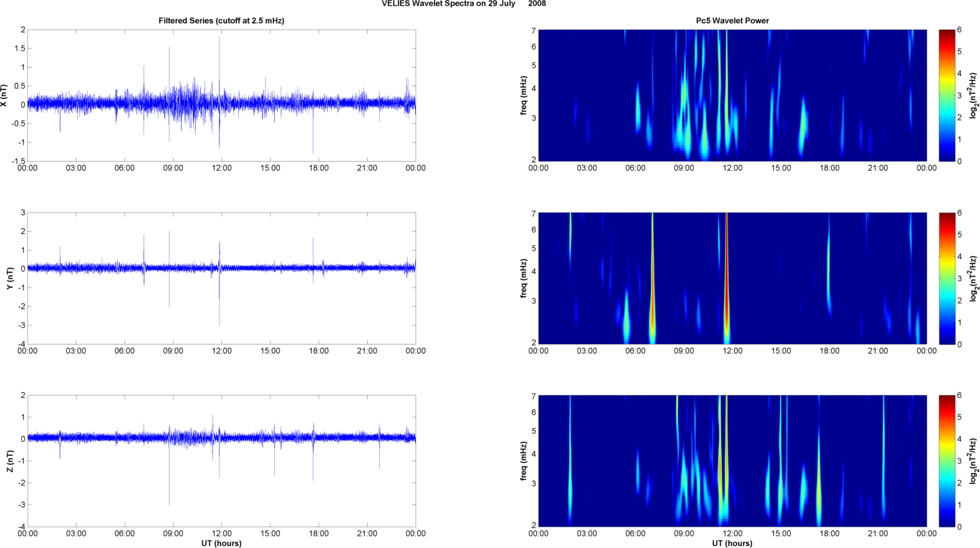Click the color bar beside the Z wavelet spectrogram
Image resolution: width=980 pixels, height=548 pixels.
pyautogui.click(x=947, y=461)
